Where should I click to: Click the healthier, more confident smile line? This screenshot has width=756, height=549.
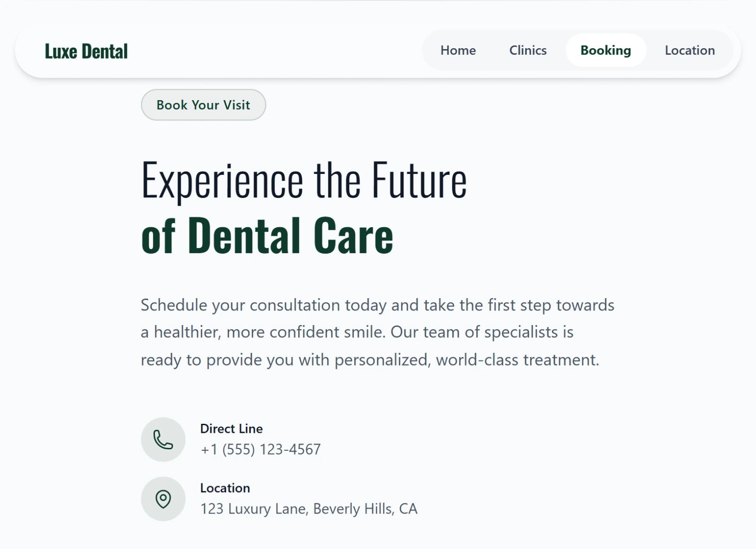pos(357,332)
